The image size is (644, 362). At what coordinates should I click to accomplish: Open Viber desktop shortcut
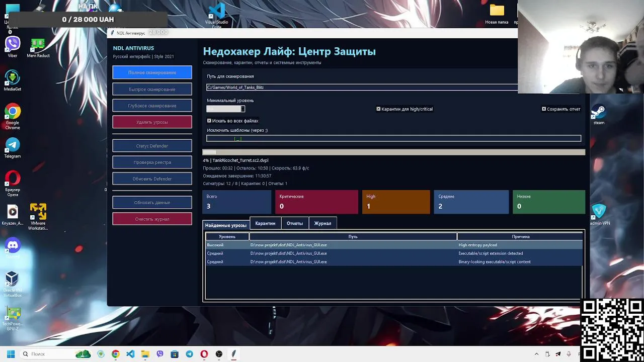point(13,47)
